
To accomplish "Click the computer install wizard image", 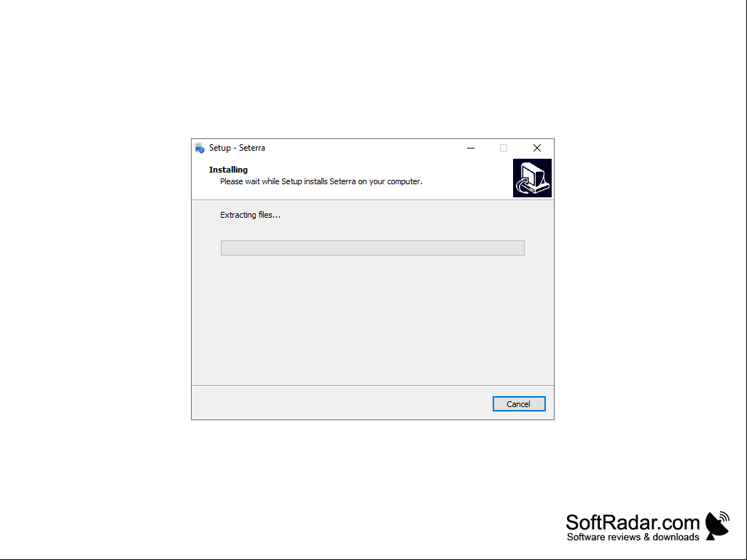I will pos(532,178).
